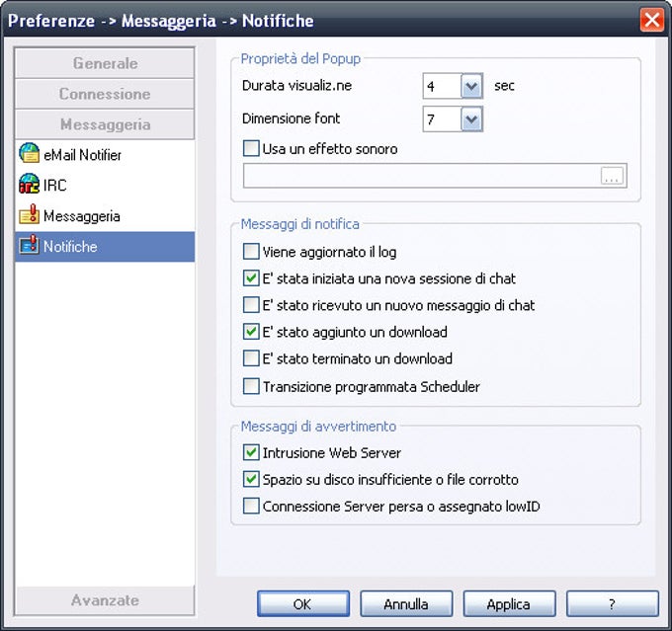Enable 'E' stato ricevuto un nuovo messaggio di chat'
Image resolution: width=672 pixels, height=631 pixels.
251,305
